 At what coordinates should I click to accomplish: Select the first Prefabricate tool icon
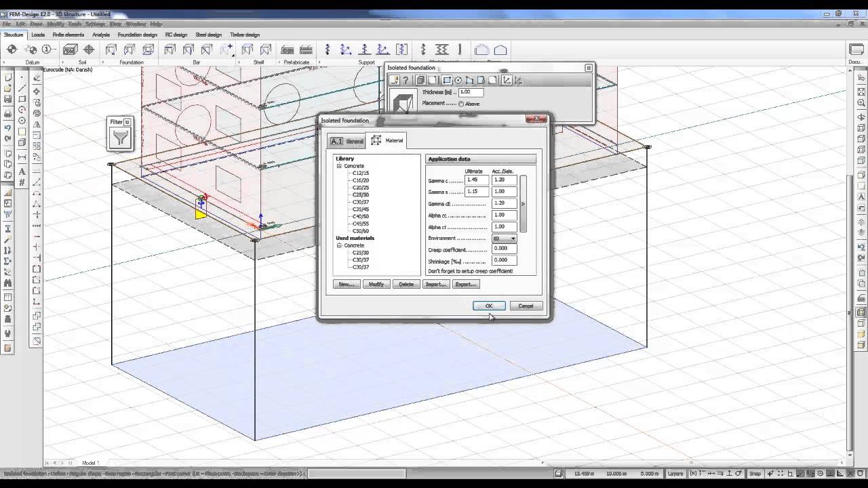(x=288, y=49)
